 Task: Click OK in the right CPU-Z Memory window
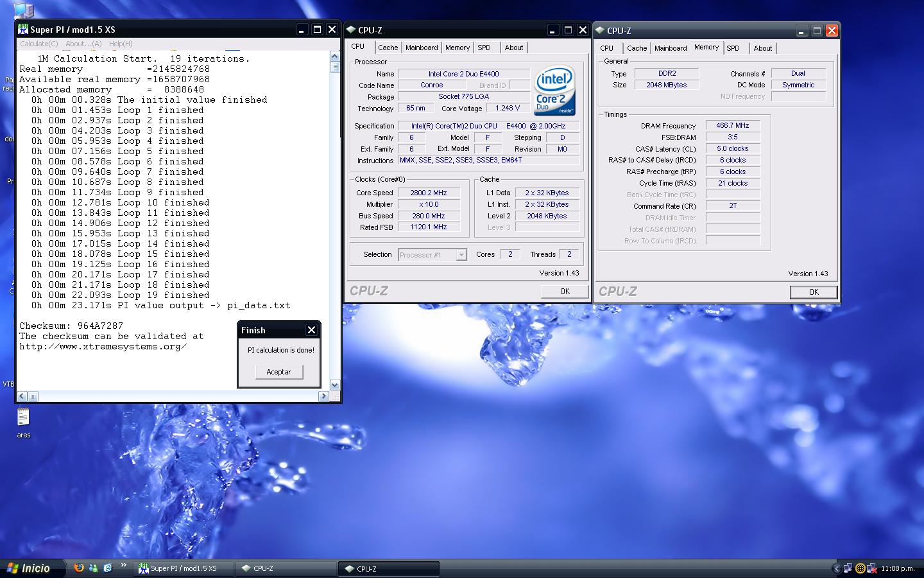click(814, 292)
